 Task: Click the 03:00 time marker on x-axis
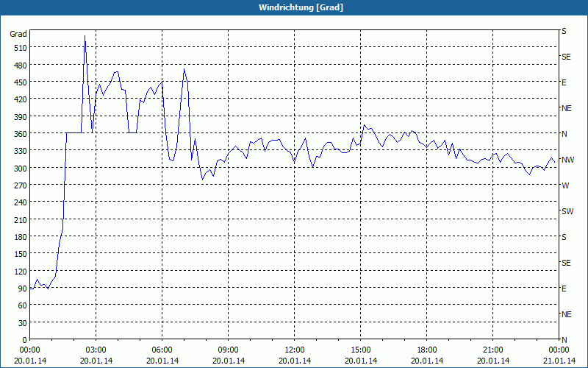coord(96,350)
